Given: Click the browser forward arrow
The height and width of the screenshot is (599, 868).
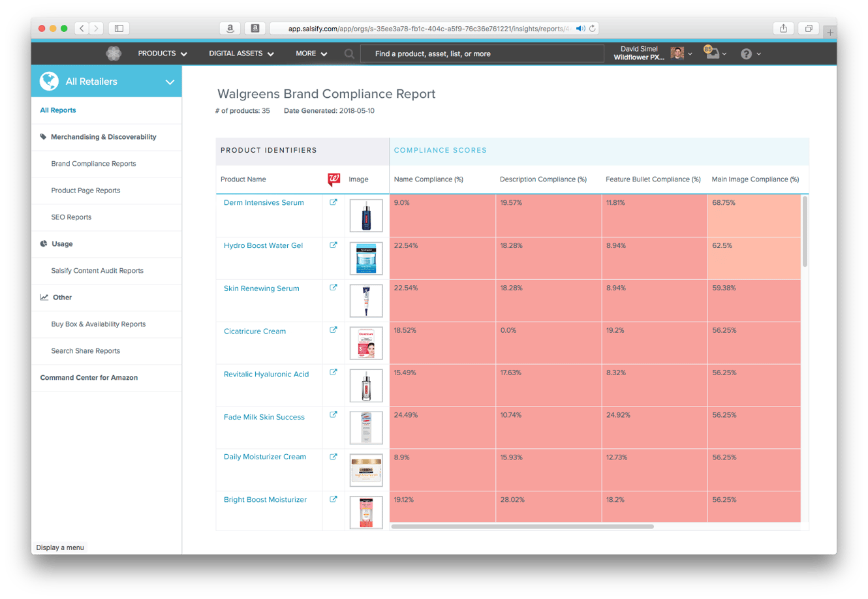Looking at the screenshot, I should point(97,28).
